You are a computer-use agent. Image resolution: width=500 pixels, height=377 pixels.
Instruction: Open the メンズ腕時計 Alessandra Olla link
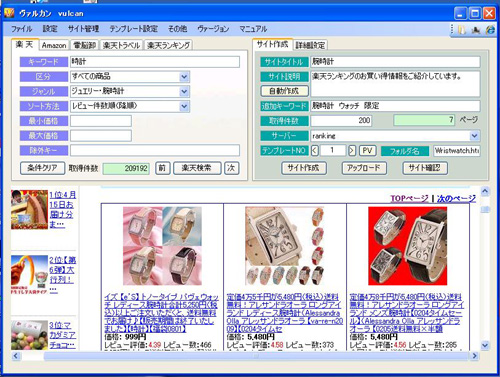tap(407, 313)
